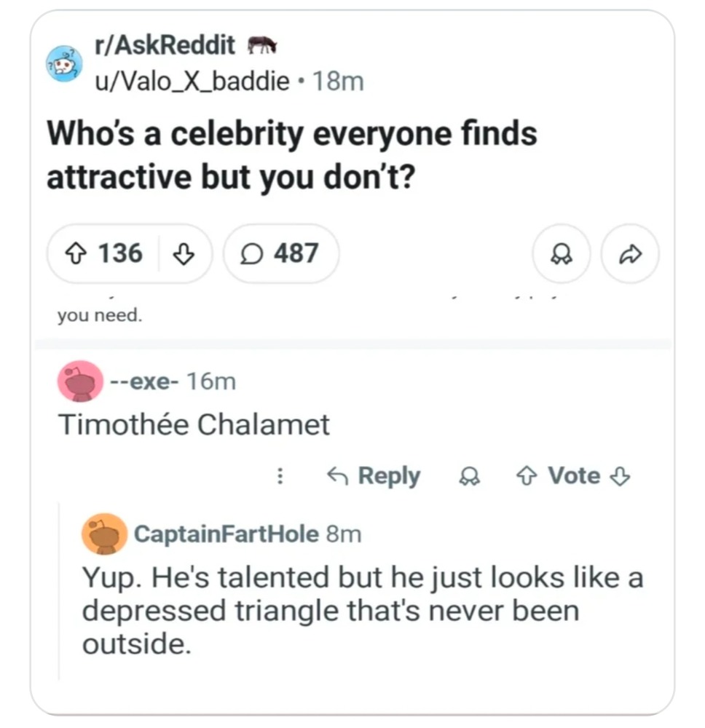Open CaptainFartHole's user profile

pos(227,534)
